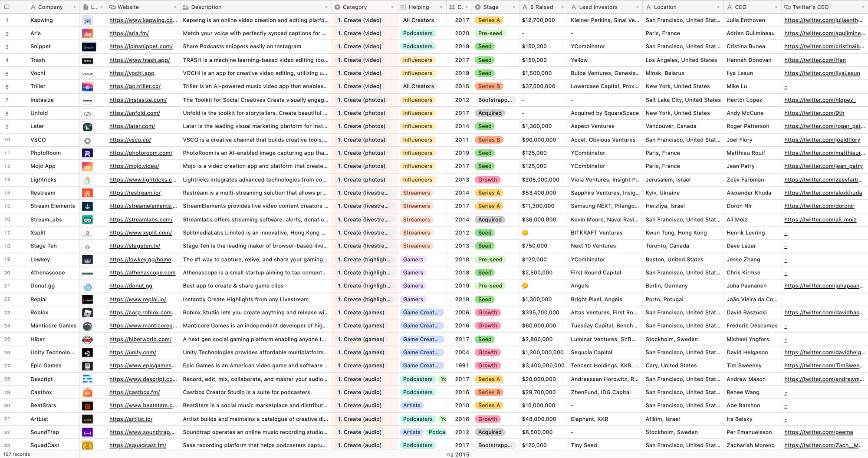Click the Castbox logo thumbnail
This screenshot has height=458, width=868.
[88, 393]
